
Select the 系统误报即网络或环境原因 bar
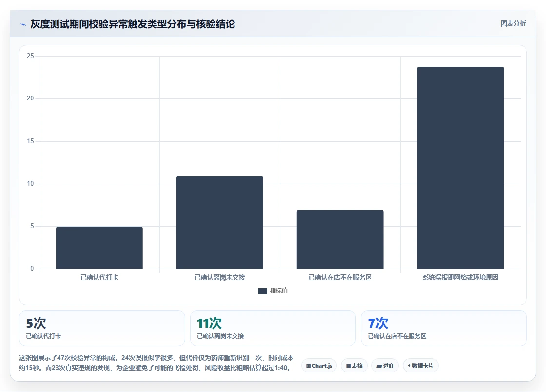pyautogui.click(x=460, y=168)
